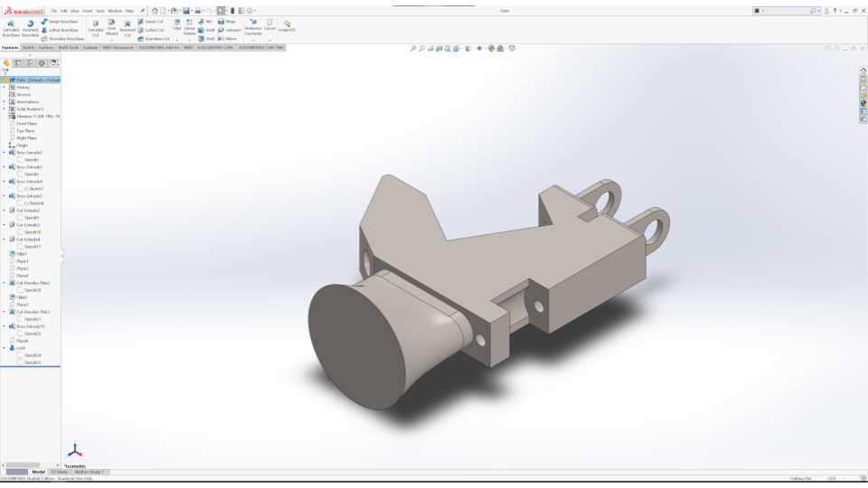868x488 pixels.
Task: Open the Appearances tab in task pane
Action: [863, 103]
